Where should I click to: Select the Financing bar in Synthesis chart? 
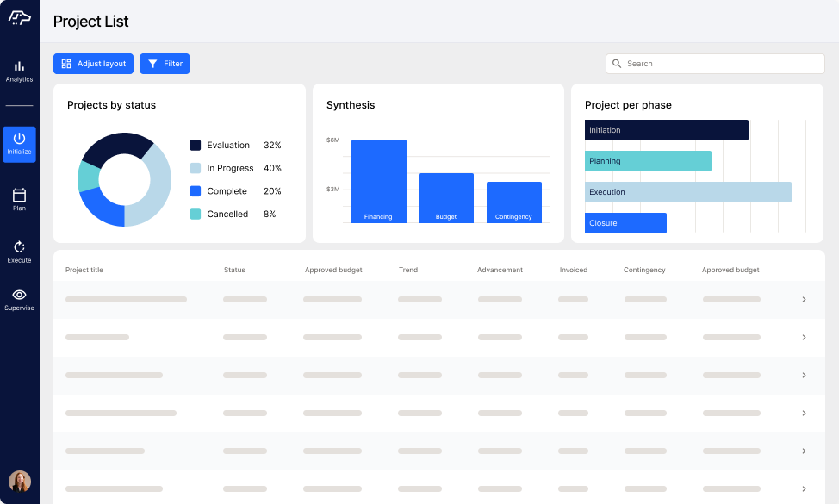click(x=378, y=181)
